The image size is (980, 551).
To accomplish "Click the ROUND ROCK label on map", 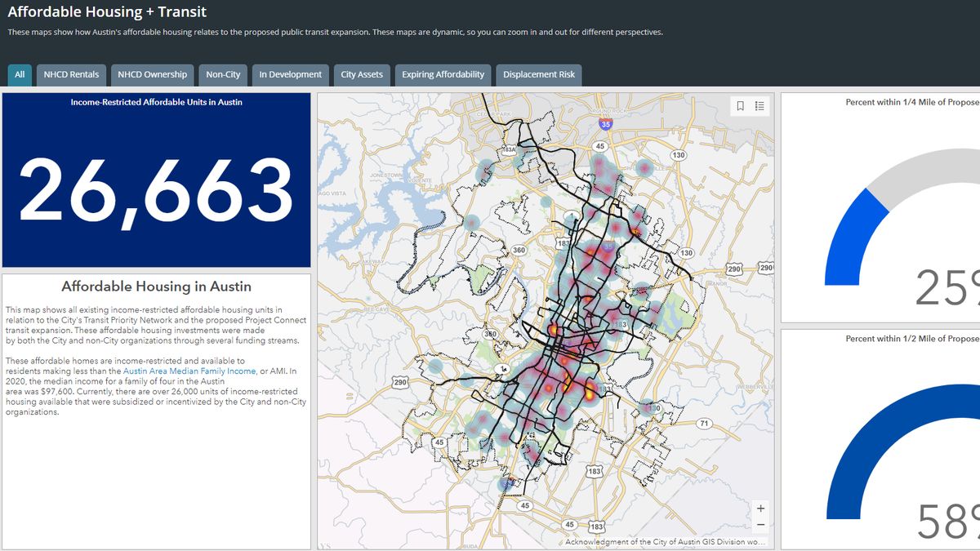I will point(608,110).
